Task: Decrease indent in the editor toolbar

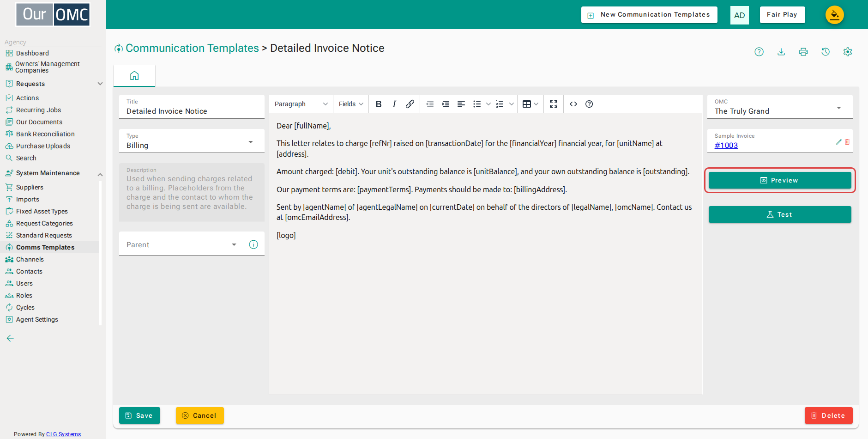Action: (x=430, y=104)
